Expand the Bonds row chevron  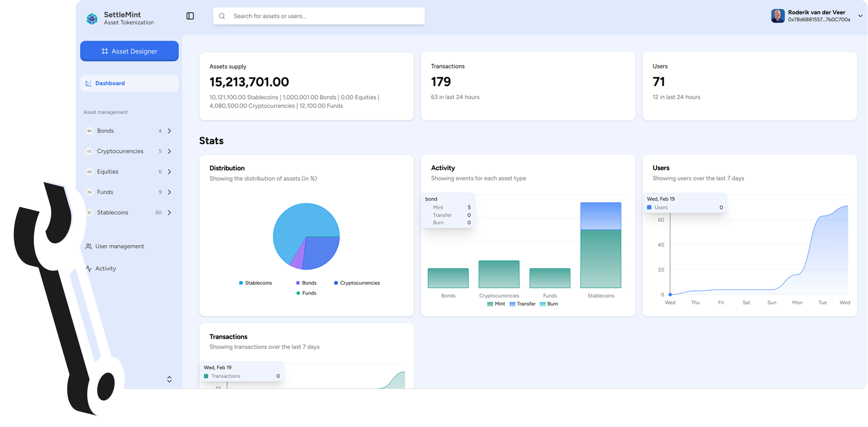[169, 131]
